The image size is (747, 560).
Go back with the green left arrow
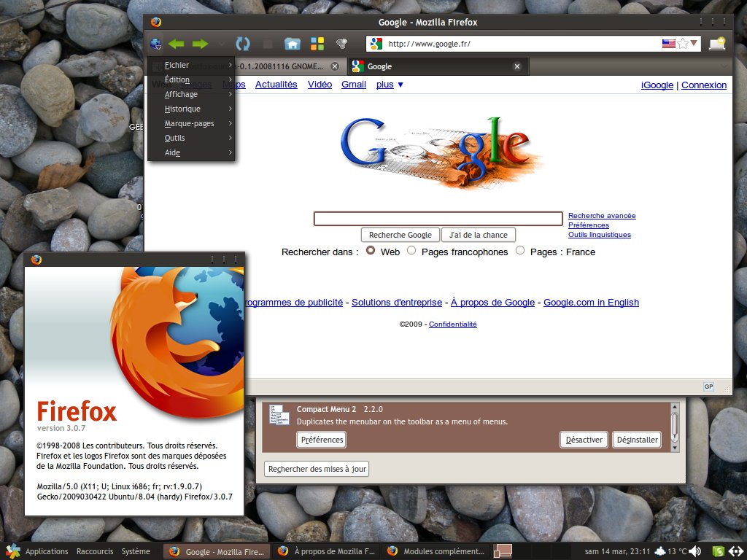tap(177, 44)
